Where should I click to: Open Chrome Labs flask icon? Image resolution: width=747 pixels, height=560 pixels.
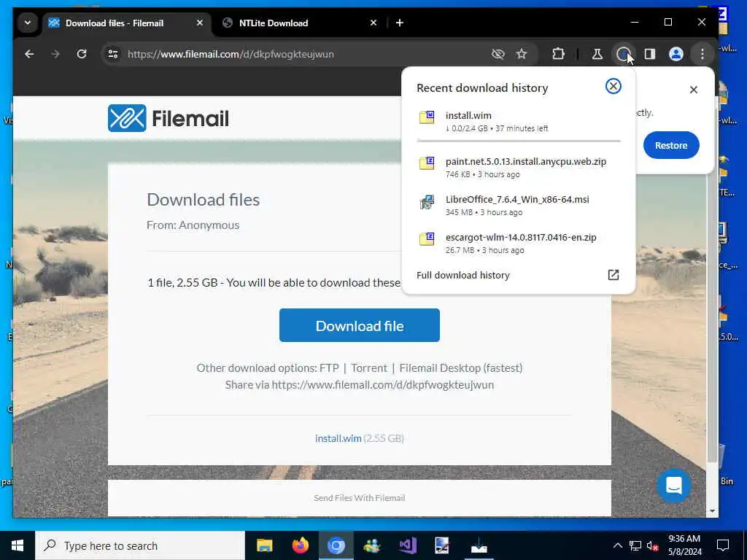(x=597, y=54)
